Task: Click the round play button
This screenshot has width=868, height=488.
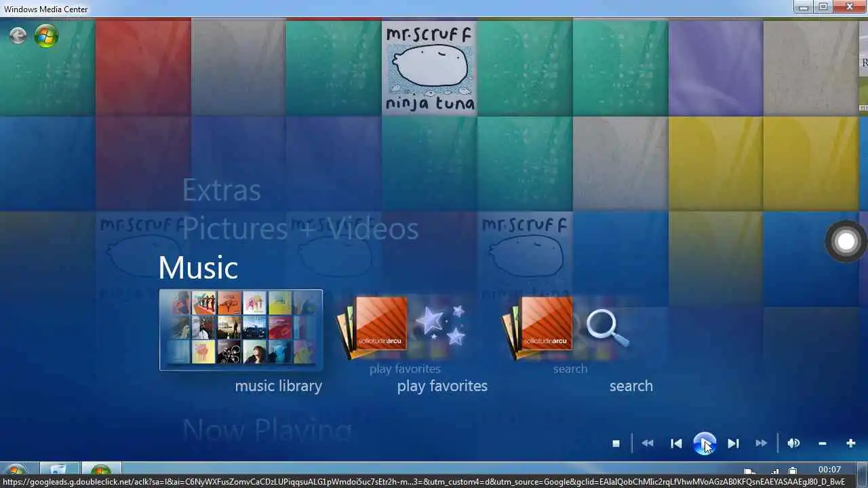Action: (x=705, y=443)
